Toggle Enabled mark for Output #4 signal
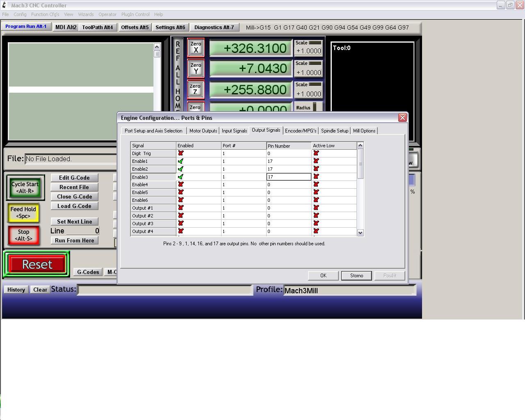This screenshot has width=525, height=420. pyautogui.click(x=181, y=231)
